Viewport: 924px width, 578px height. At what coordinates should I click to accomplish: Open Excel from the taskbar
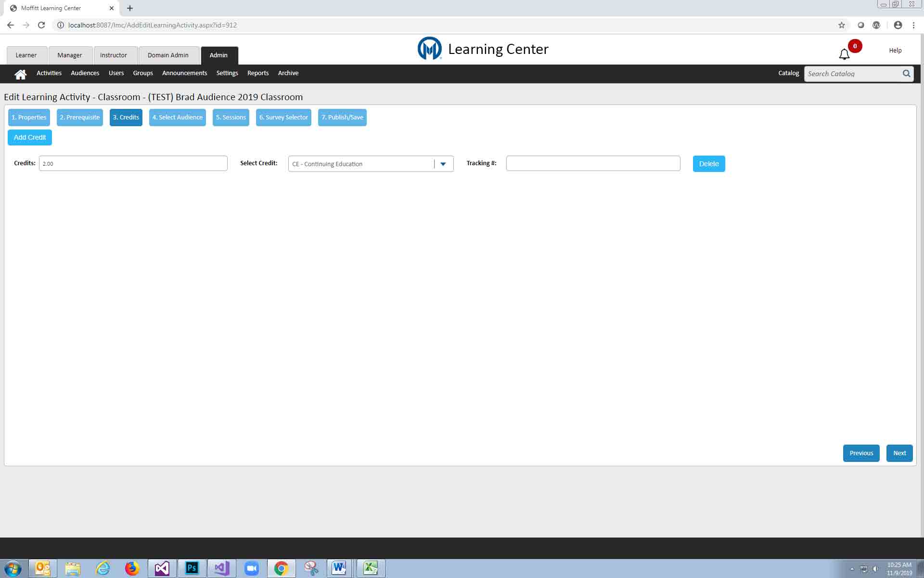coord(370,568)
